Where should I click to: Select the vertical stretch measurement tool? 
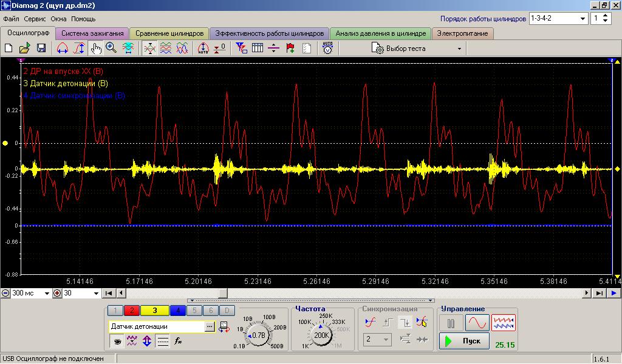[80, 49]
